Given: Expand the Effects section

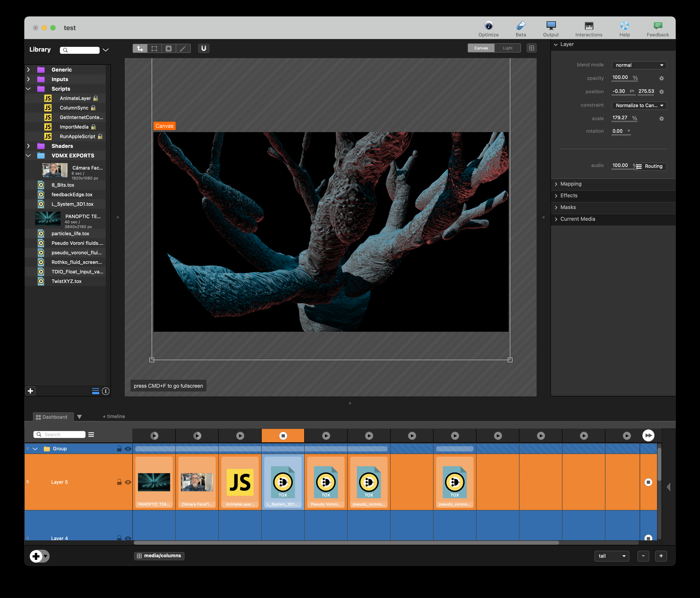Looking at the screenshot, I should (569, 196).
